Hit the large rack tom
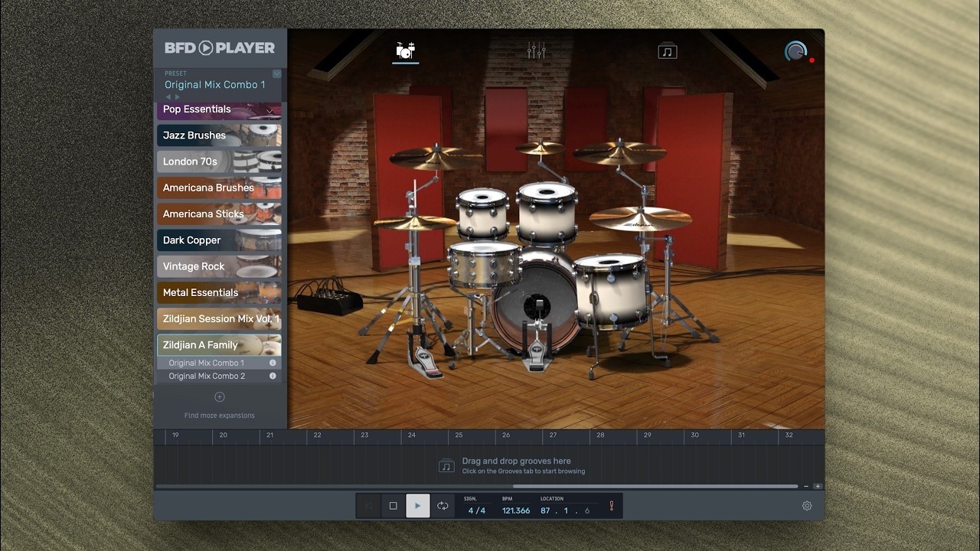The height and width of the screenshot is (551, 980). pos(547,211)
